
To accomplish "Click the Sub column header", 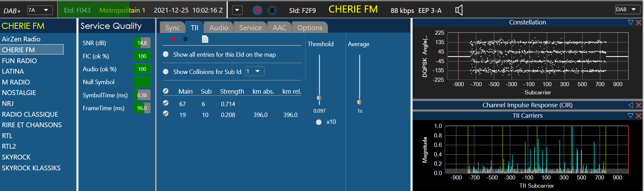I will pos(206,91).
